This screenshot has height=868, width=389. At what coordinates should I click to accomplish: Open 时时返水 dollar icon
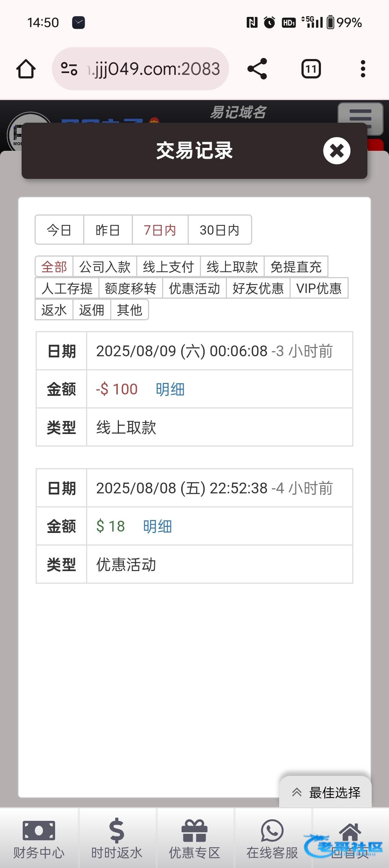117,838
